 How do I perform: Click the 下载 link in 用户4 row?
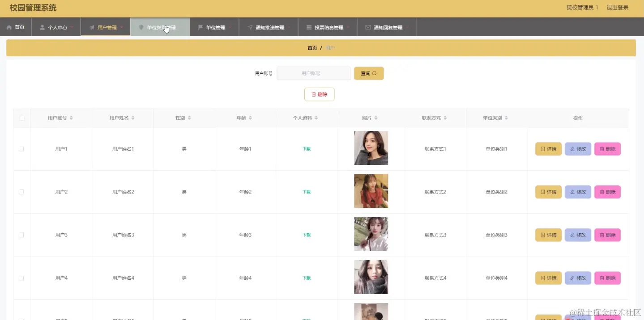point(307,278)
